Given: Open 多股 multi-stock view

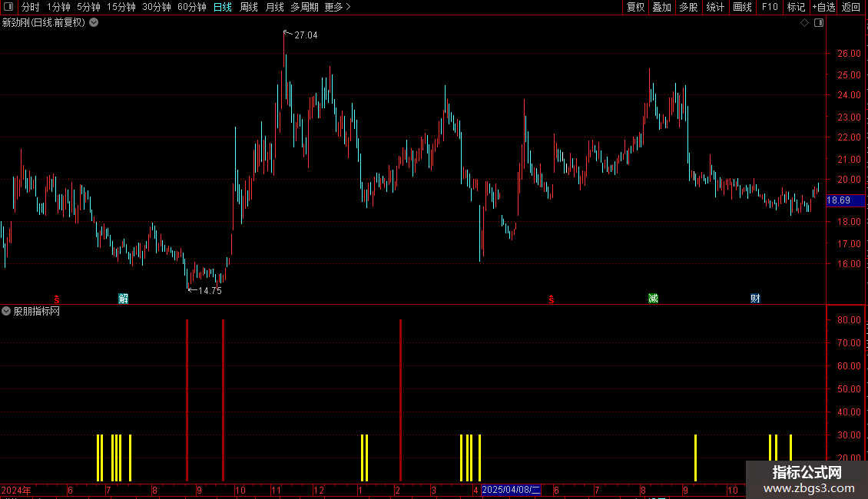Looking at the screenshot, I should coord(688,7).
